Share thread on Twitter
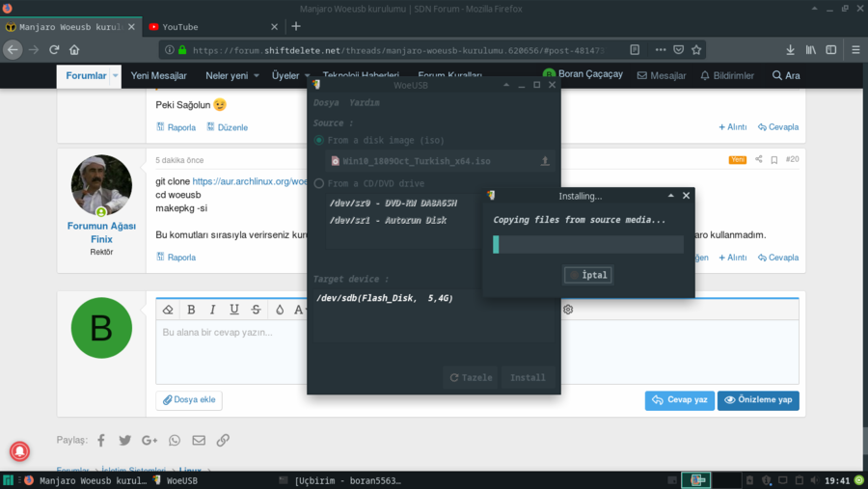868x489 pixels. coord(125,440)
